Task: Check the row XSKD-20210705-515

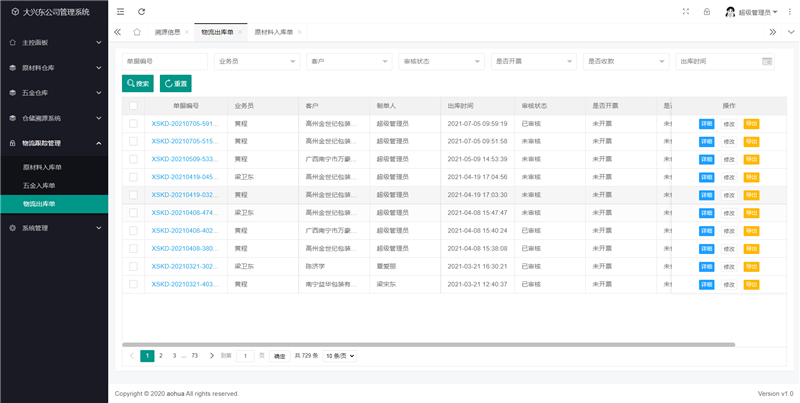Action: point(133,141)
